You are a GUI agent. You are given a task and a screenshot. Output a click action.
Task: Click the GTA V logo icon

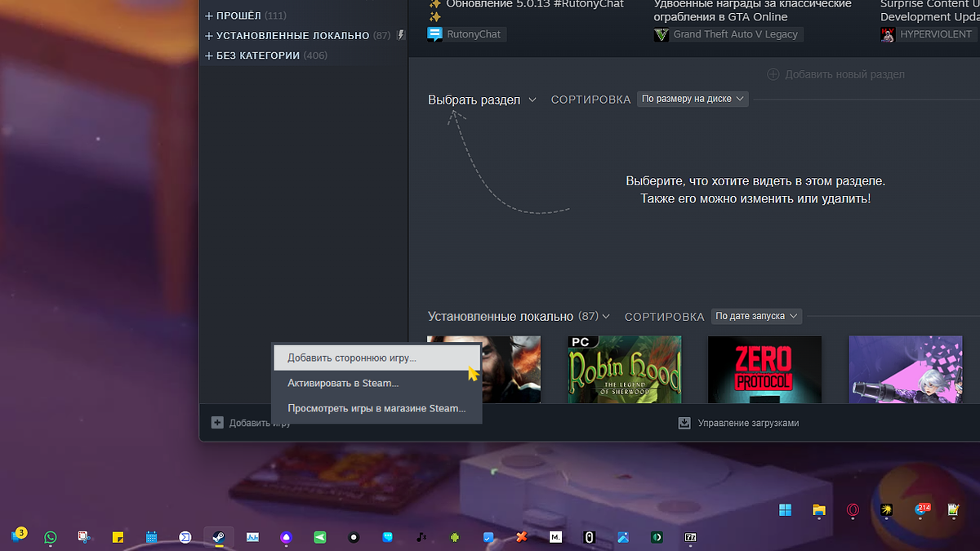coord(661,34)
